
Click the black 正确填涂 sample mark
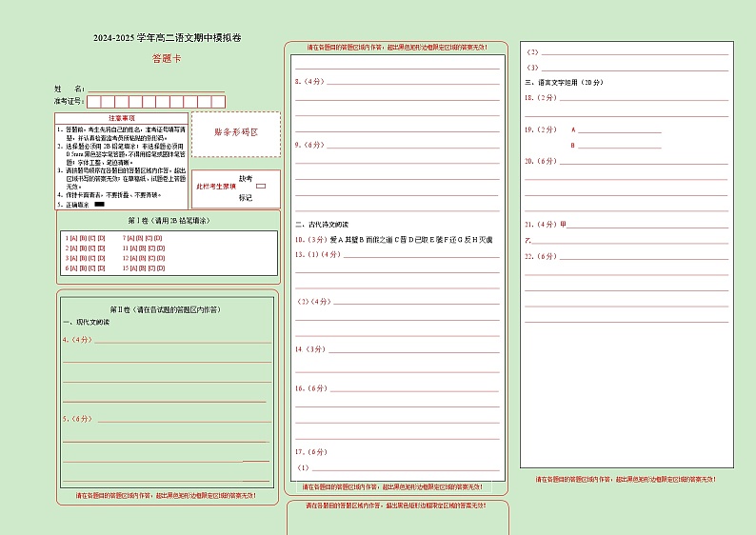pyautogui.click(x=100, y=205)
